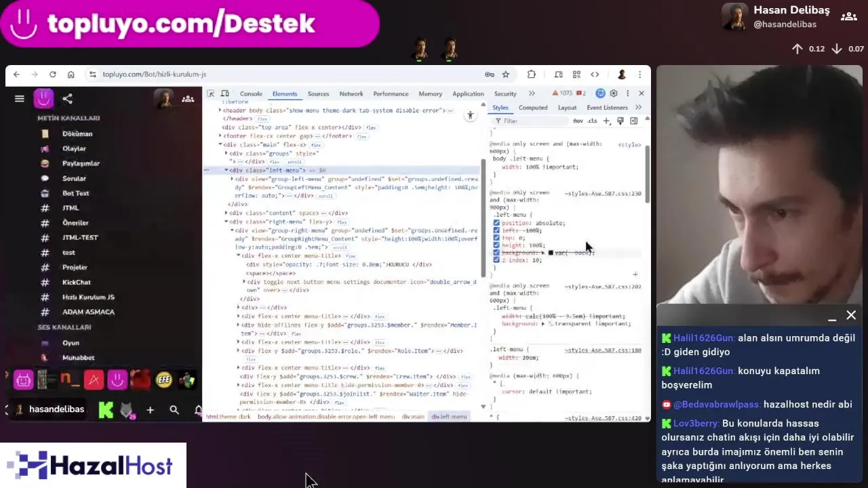This screenshot has height=488, width=868.
Task: Reload the page in the browser
Action: (x=52, y=75)
